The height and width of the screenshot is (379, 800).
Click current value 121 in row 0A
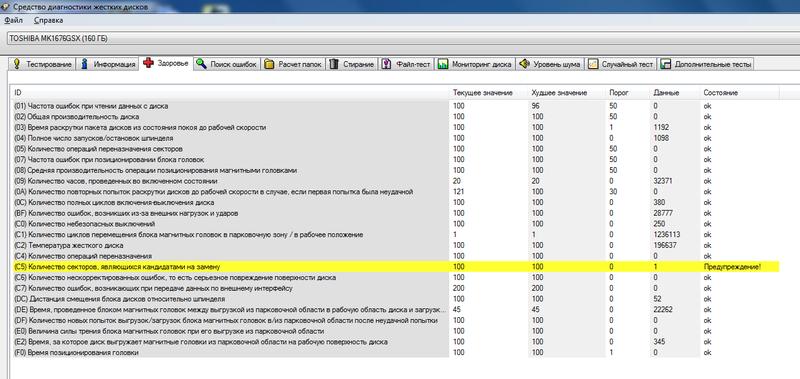(x=458, y=192)
